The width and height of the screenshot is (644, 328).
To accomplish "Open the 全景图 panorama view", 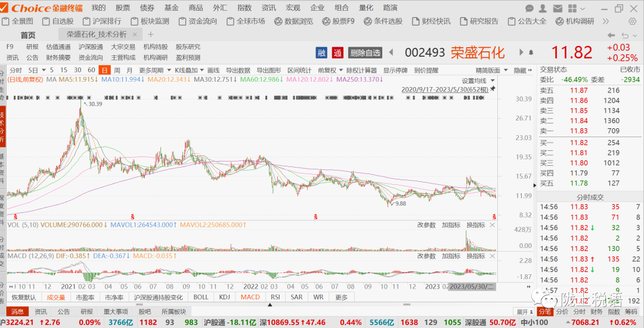I will coord(18,21).
